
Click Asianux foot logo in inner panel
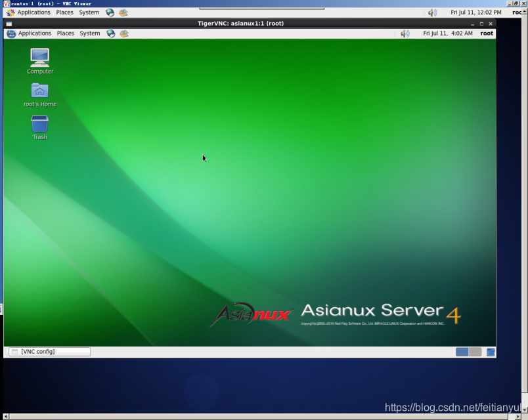click(11, 33)
